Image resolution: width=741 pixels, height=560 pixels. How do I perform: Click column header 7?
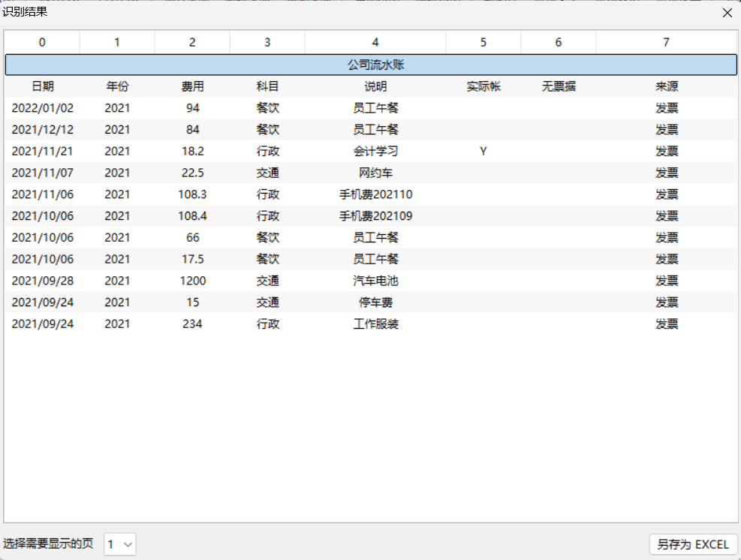click(666, 42)
